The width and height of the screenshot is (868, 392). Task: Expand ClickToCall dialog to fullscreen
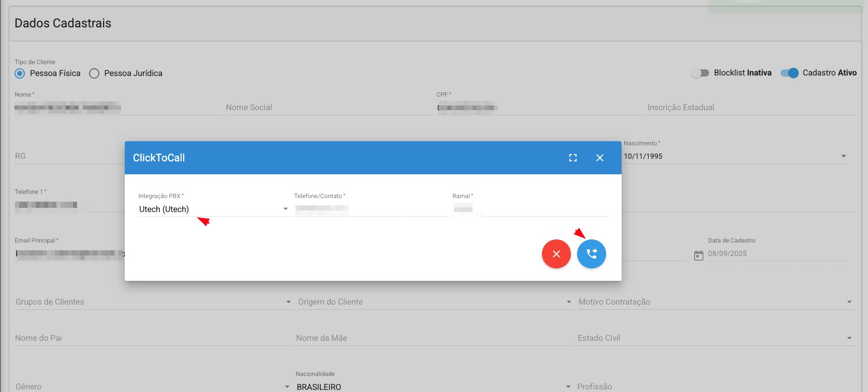pos(572,158)
